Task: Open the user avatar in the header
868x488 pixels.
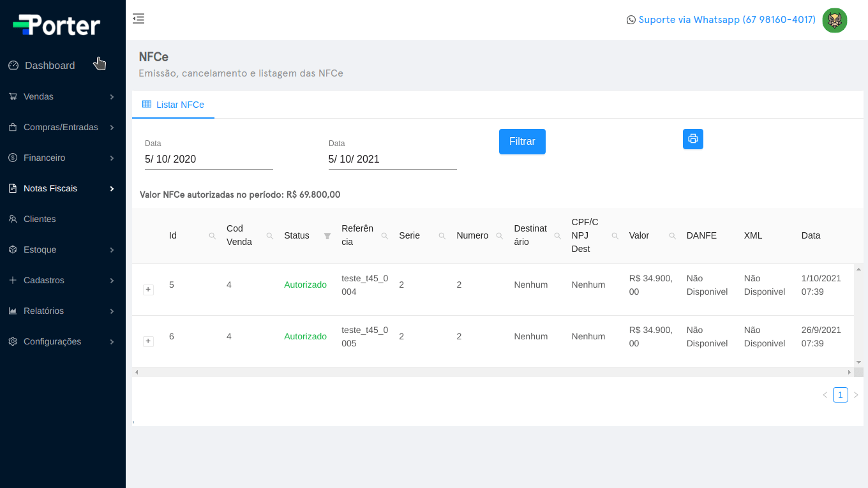Action: point(834,20)
